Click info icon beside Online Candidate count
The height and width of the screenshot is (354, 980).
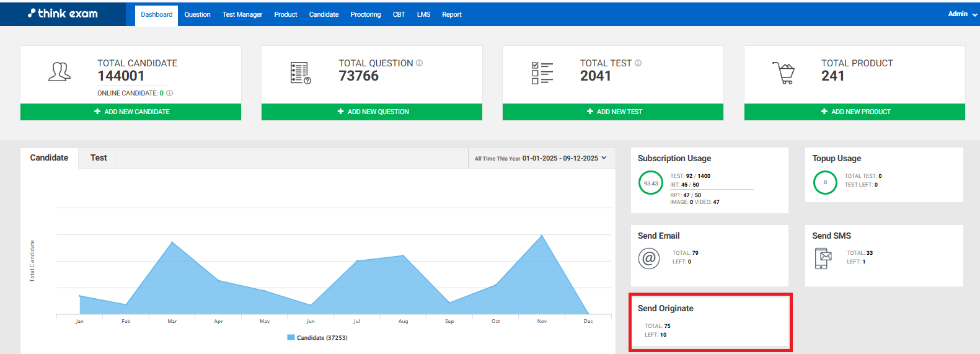point(170,94)
